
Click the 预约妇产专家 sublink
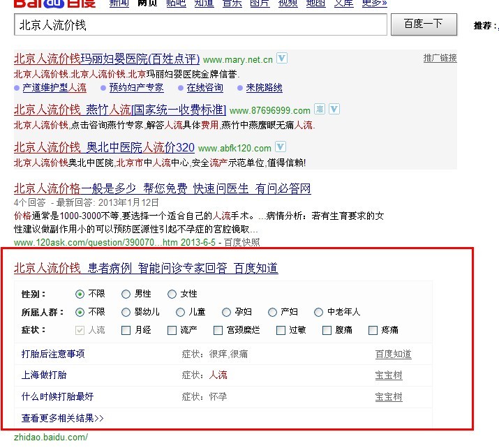136,87
